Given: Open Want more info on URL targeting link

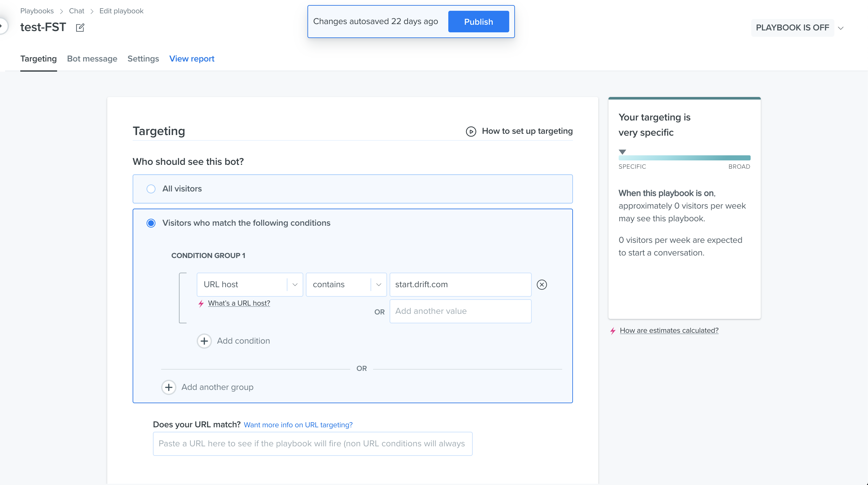Looking at the screenshot, I should (298, 425).
